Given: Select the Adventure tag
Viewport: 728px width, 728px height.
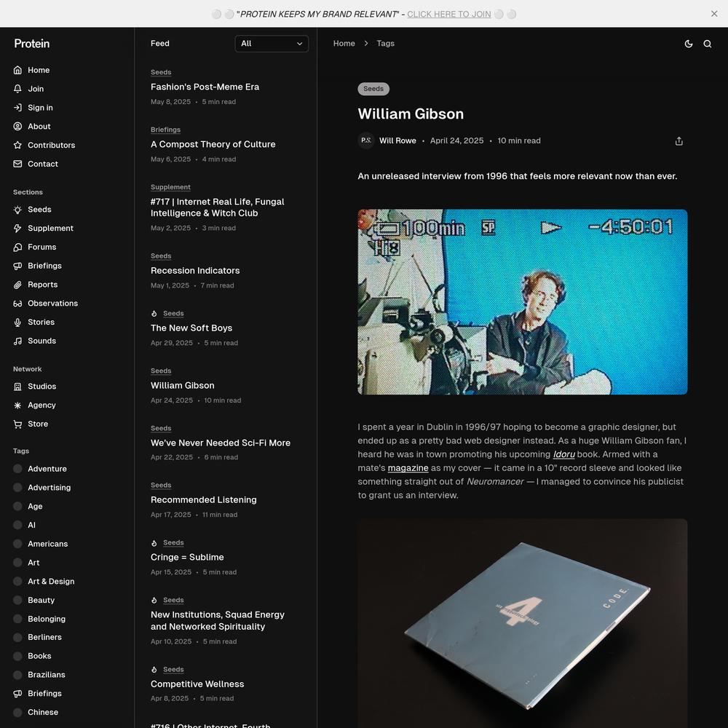Looking at the screenshot, I should [47, 469].
